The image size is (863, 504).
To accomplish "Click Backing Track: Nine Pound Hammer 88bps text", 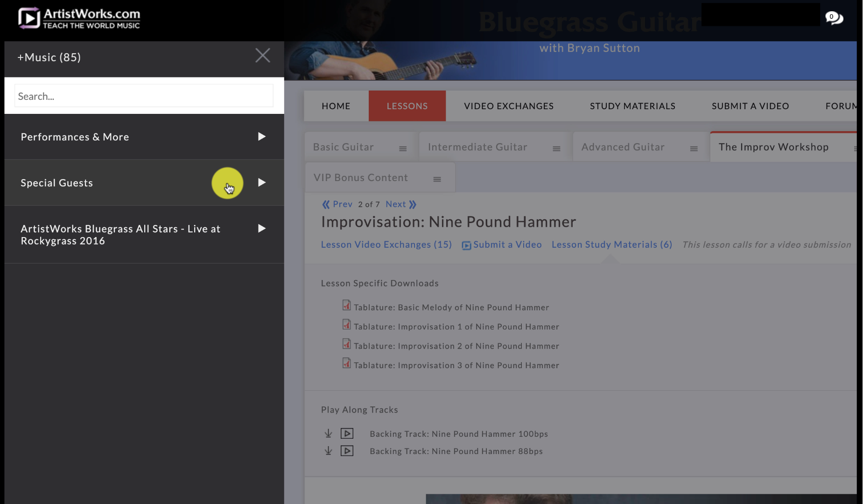I will click(x=456, y=451).
